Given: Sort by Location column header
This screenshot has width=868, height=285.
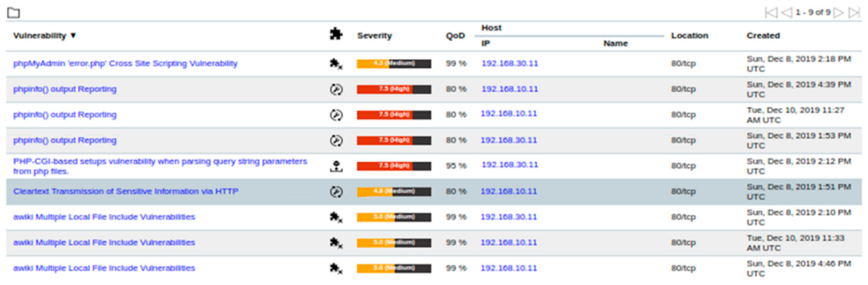Looking at the screenshot, I should pos(689,36).
